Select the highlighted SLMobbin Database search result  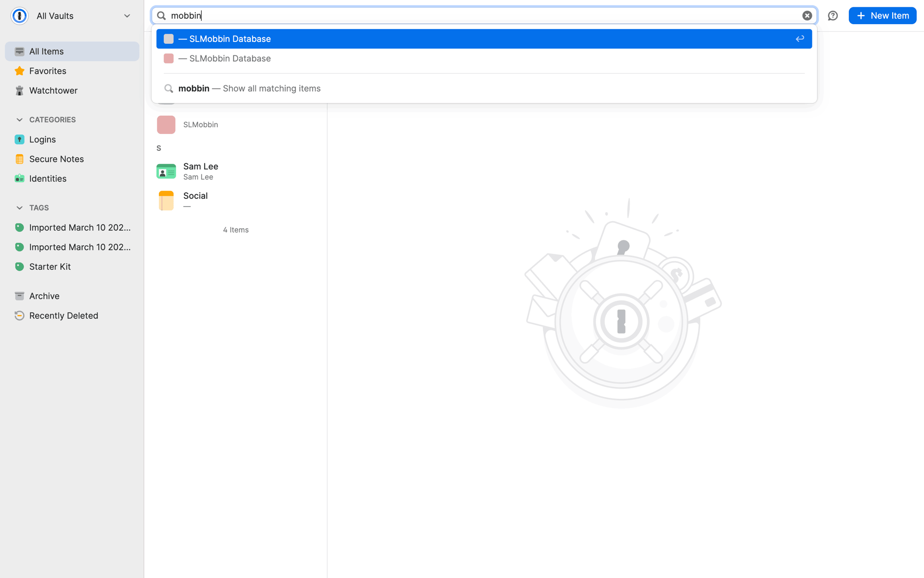(484, 39)
